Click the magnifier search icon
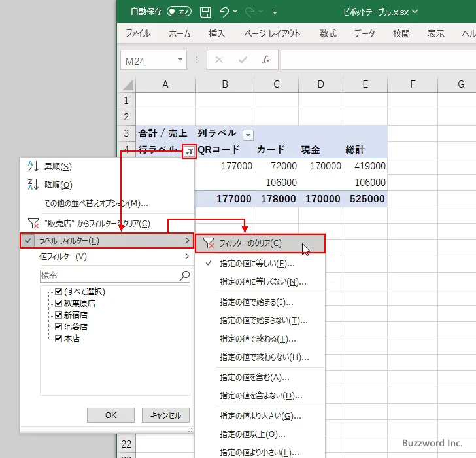This screenshot has height=458, width=476. [x=184, y=275]
